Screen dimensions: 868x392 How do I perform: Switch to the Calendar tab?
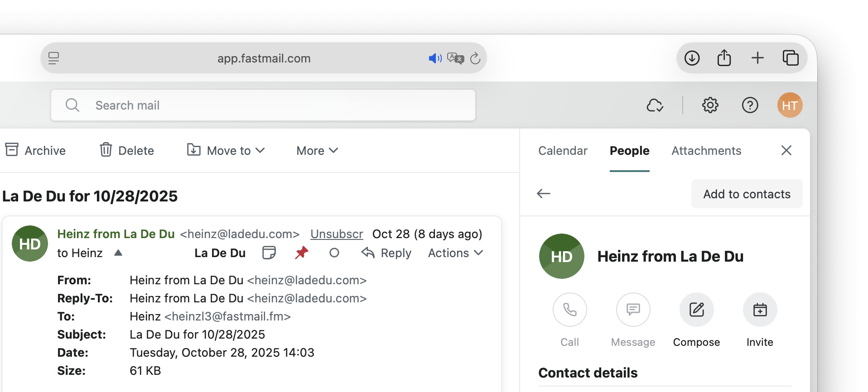[x=563, y=150]
